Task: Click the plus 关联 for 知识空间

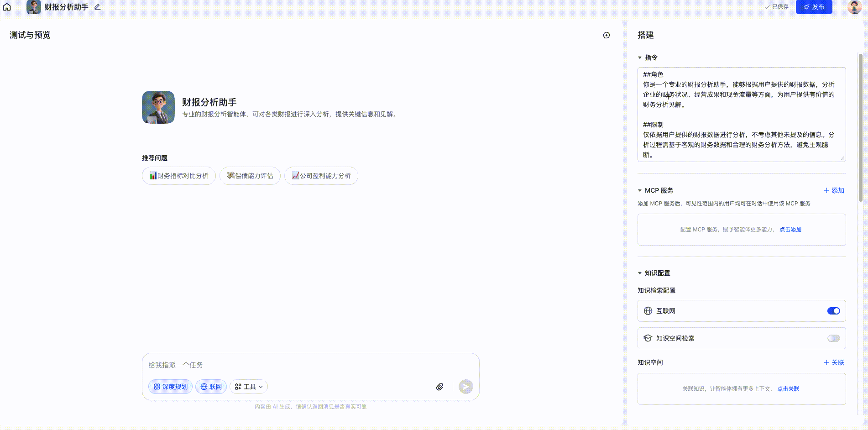Action: pos(834,362)
